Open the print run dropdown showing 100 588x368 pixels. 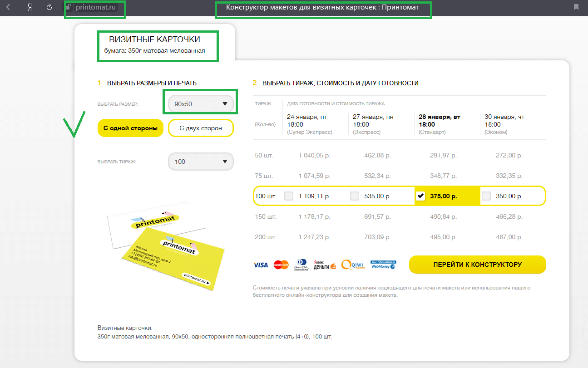click(x=201, y=162)
